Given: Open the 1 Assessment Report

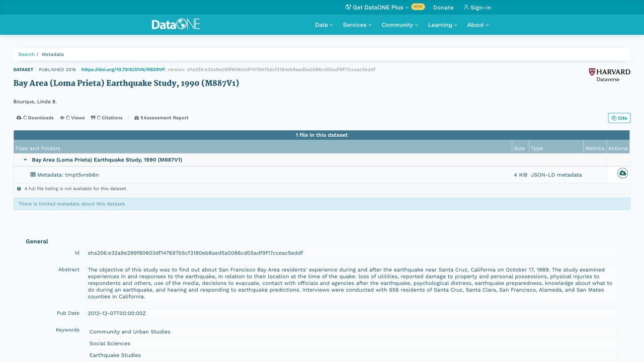Looking at the screenshot, I should tap(162, 118).
